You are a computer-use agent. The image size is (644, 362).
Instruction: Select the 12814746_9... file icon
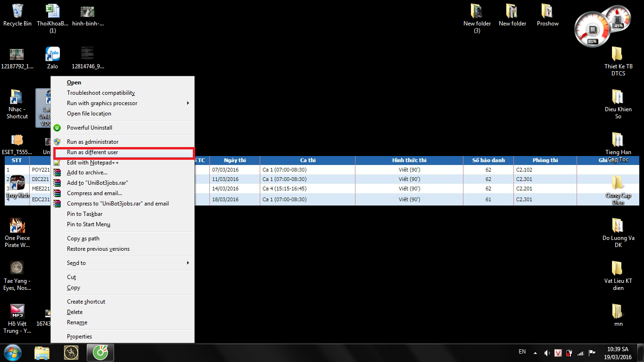tap(88, 58)
